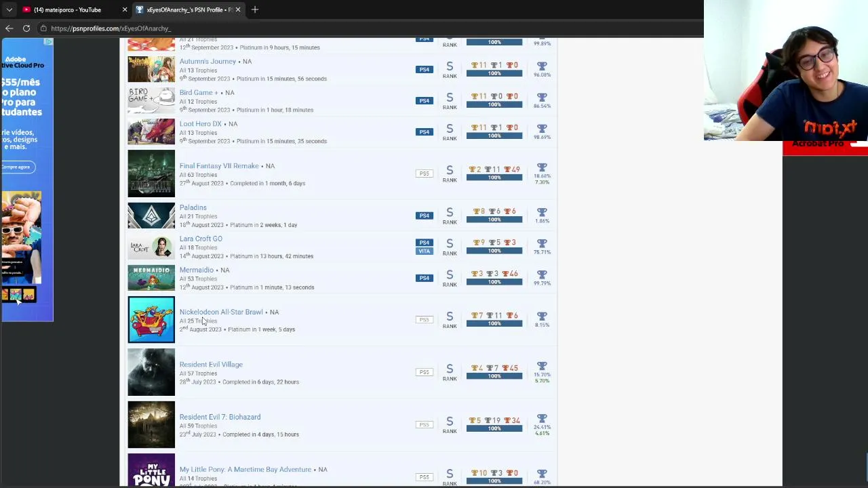This screenshot has width=868, height=488.
Task: Open a new browser tab
Action: click(255, 9)
